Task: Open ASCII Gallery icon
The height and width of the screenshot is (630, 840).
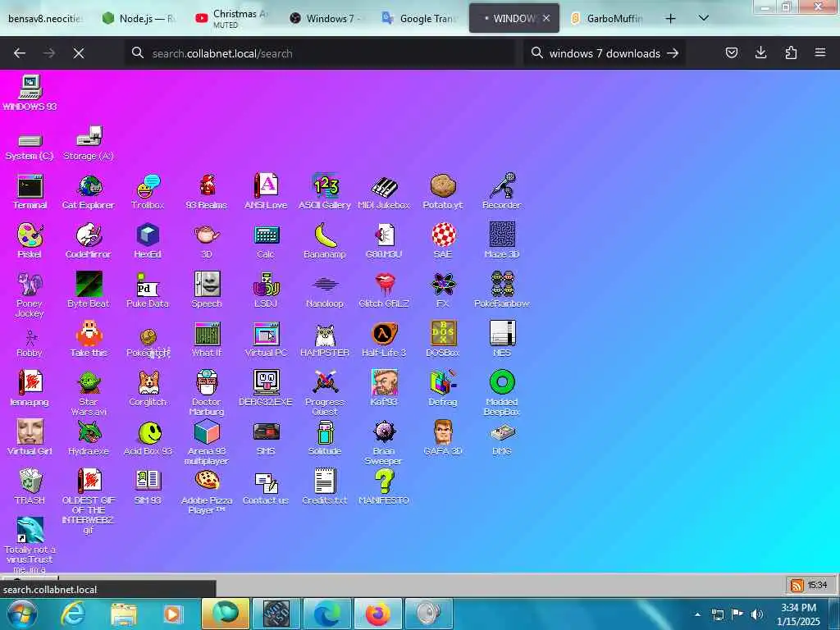Action: coord(325,191)
